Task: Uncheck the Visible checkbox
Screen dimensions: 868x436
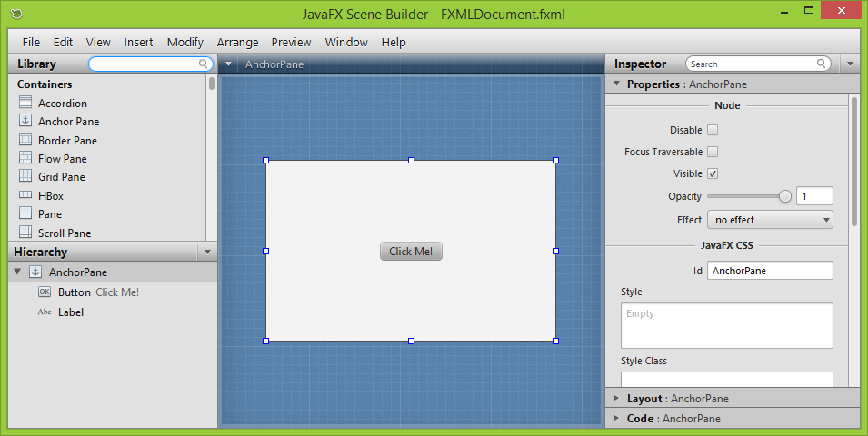Action: (713, 173)
